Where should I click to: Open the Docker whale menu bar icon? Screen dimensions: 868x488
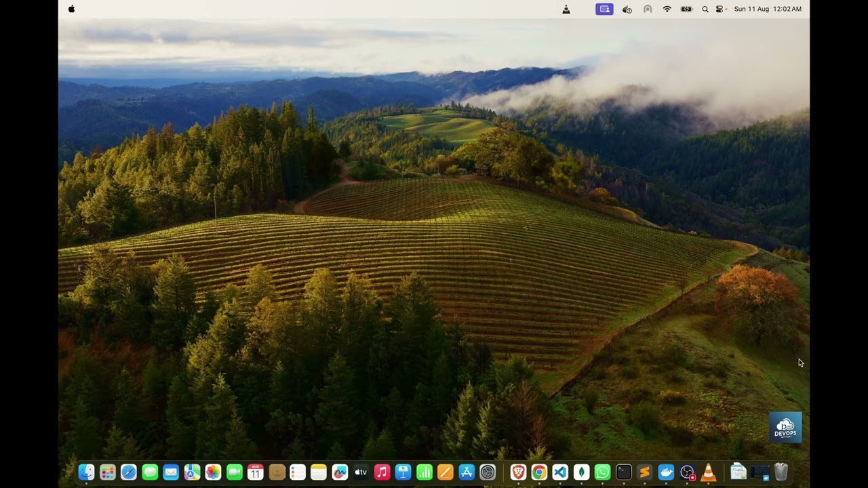(x=627, y=9)
